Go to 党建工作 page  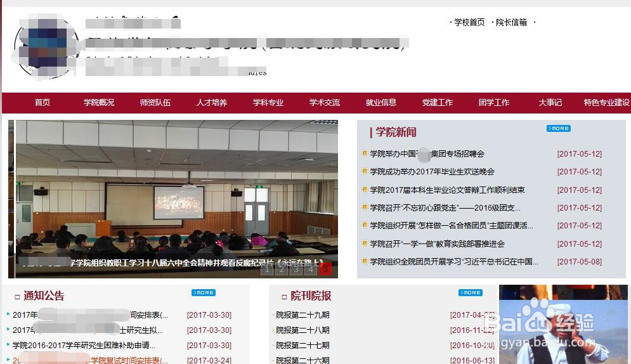[438, 103]
